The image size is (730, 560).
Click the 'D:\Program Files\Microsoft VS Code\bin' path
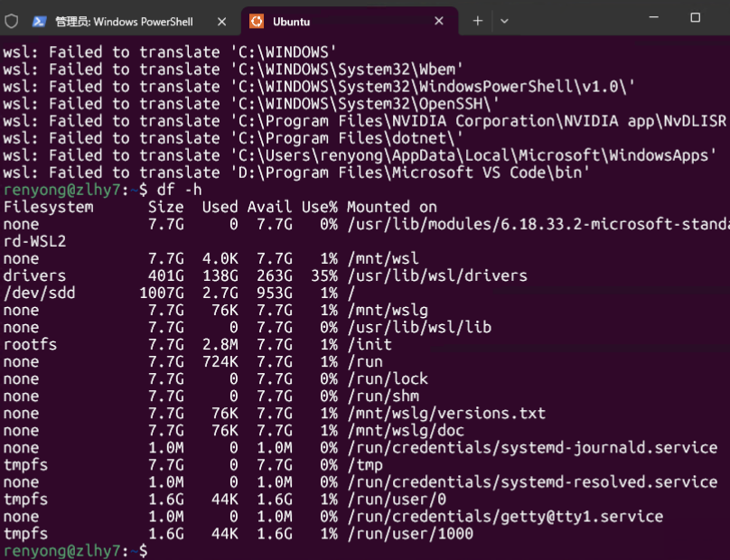[x=410, y=173]
